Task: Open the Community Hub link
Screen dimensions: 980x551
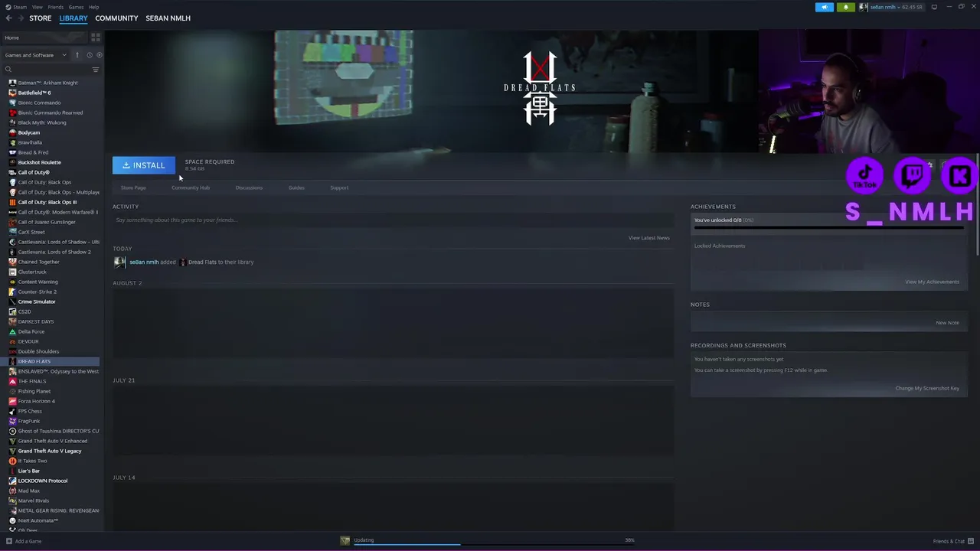Action: tap(191, 187)
